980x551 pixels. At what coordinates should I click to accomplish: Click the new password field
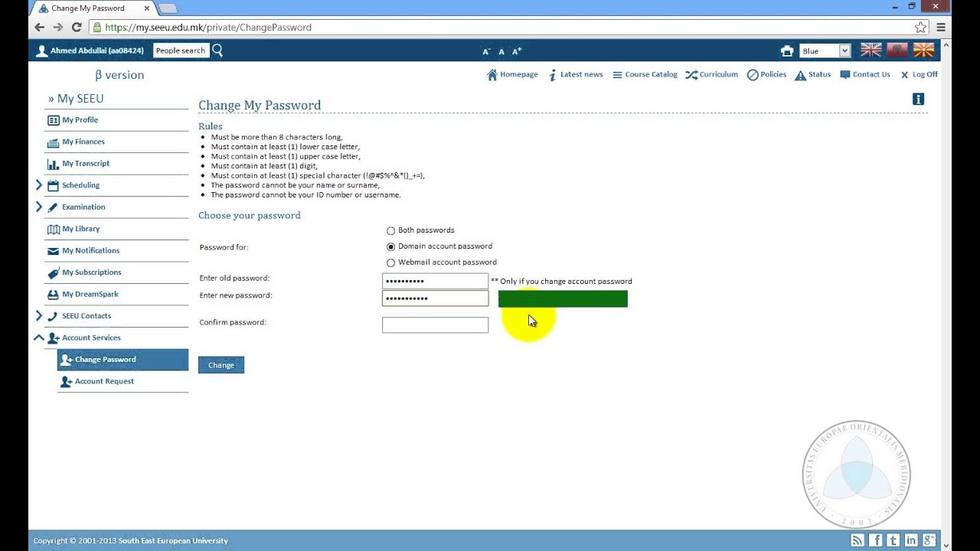pos(435,298)
